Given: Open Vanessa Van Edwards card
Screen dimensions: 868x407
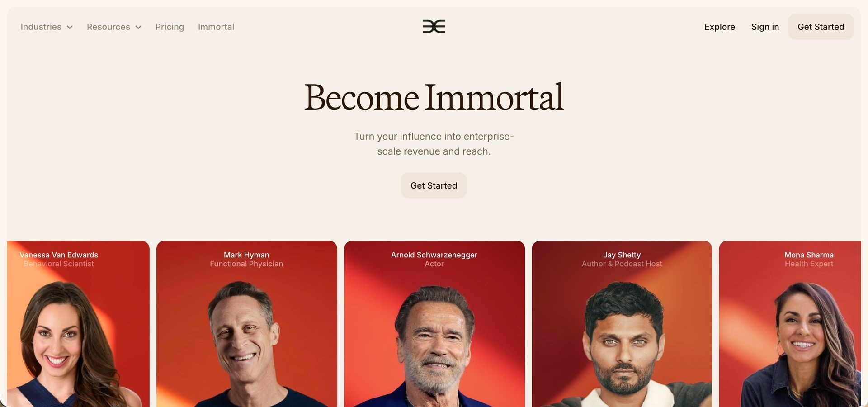Looking at the screenshot, I should [x=78, y=324].
